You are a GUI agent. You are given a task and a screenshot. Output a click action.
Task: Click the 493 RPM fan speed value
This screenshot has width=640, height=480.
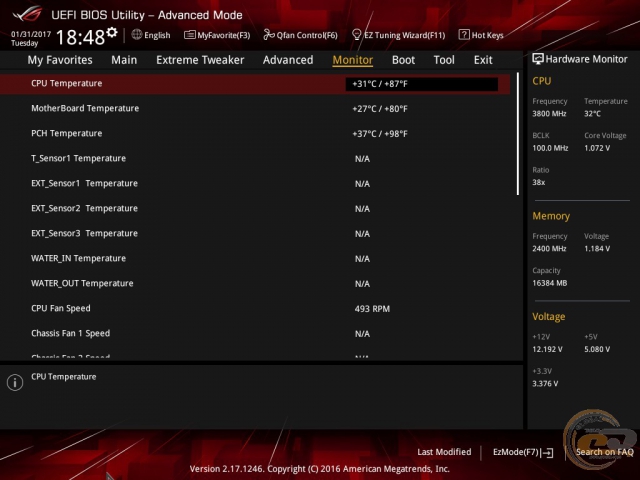click(x=372, y=309)
